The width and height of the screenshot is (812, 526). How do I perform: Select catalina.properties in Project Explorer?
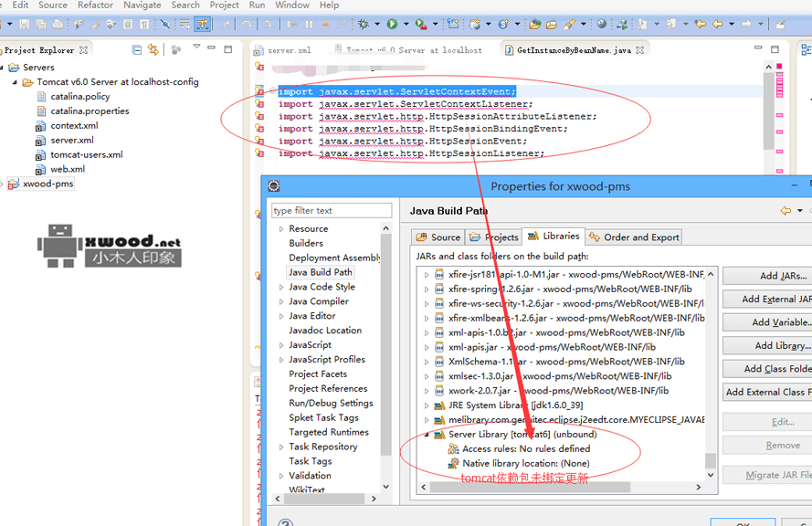90,110
